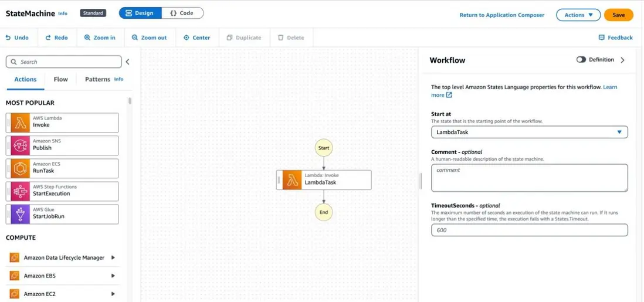Screen dimensions: 644x302
Task: Open the Flow tab
Action: coord(60,79)
